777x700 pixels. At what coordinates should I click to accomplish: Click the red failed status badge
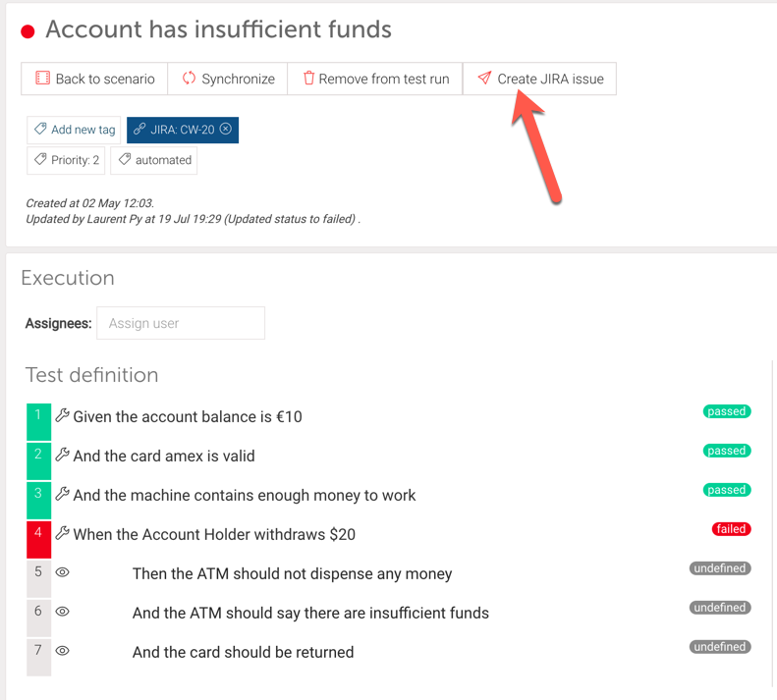point(731,529)
